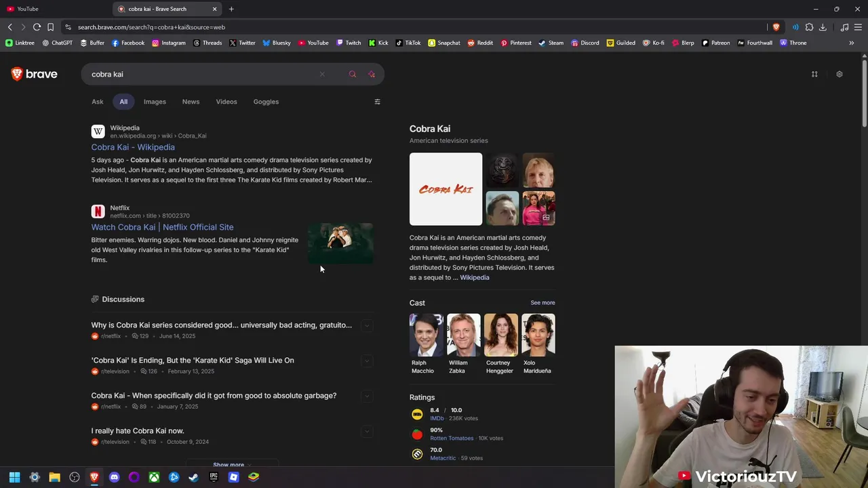The image size is (868, 488).
Task: Bookmark this page using the bookmark icon
Action: [50, 27]
